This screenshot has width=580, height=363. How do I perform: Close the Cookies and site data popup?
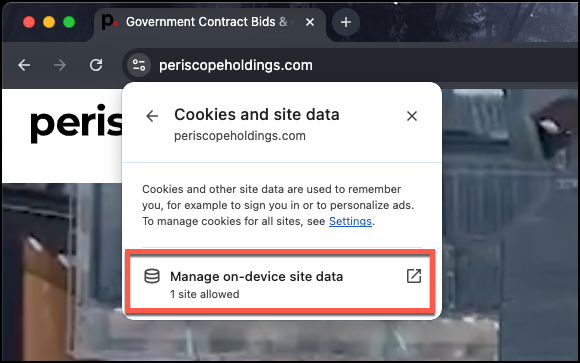tap(412, 116)
